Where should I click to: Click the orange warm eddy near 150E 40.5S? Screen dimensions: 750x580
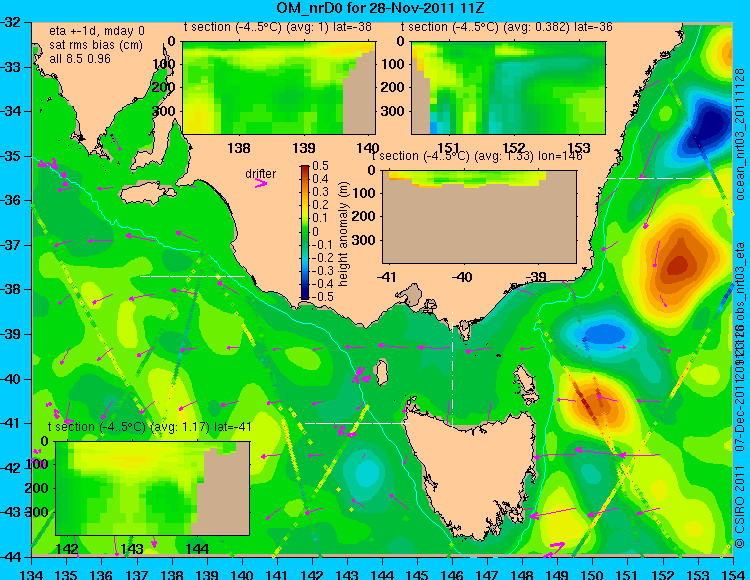pos(594,403)
